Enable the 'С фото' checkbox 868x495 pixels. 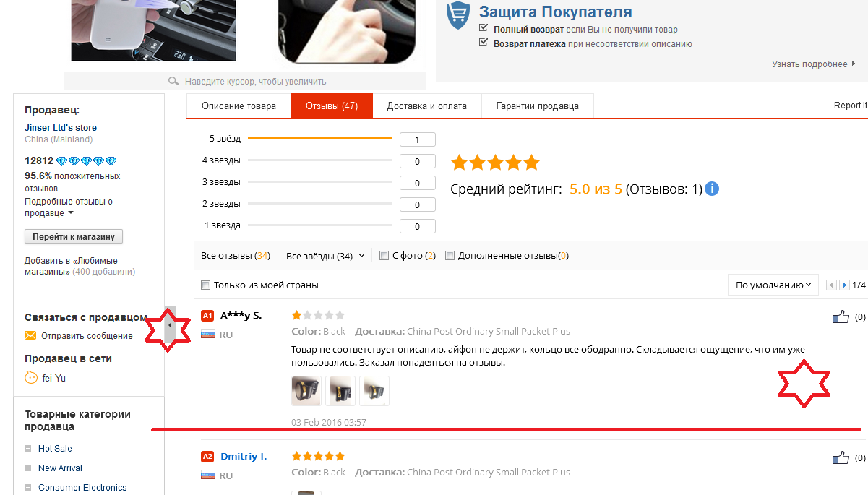pyautogui.click(x=384, y=255)
